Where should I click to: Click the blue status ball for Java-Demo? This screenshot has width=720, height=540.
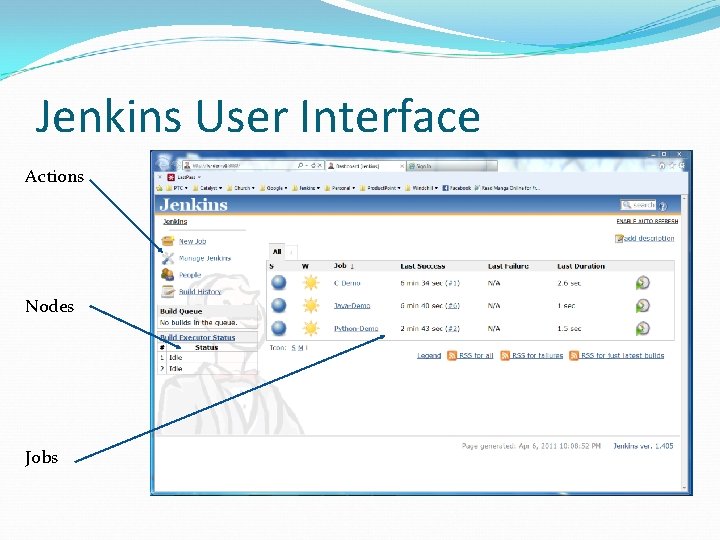279,305
